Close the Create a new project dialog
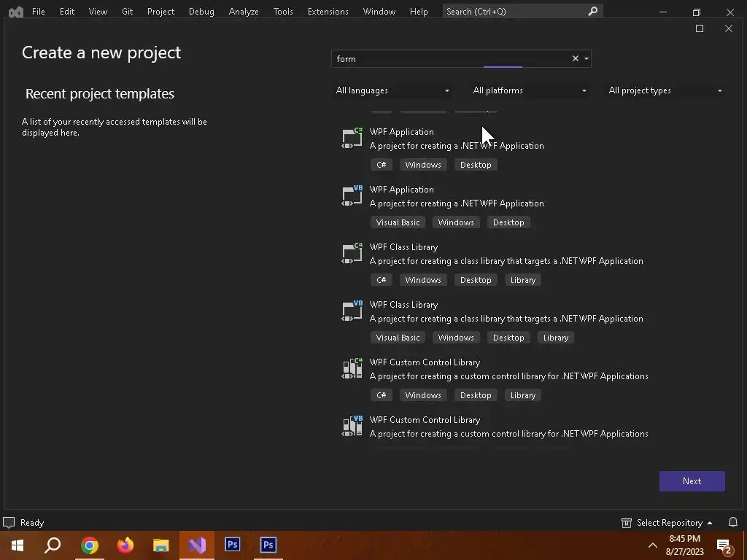The width and height of the screenshot is (747, 560). click(729, 28)
